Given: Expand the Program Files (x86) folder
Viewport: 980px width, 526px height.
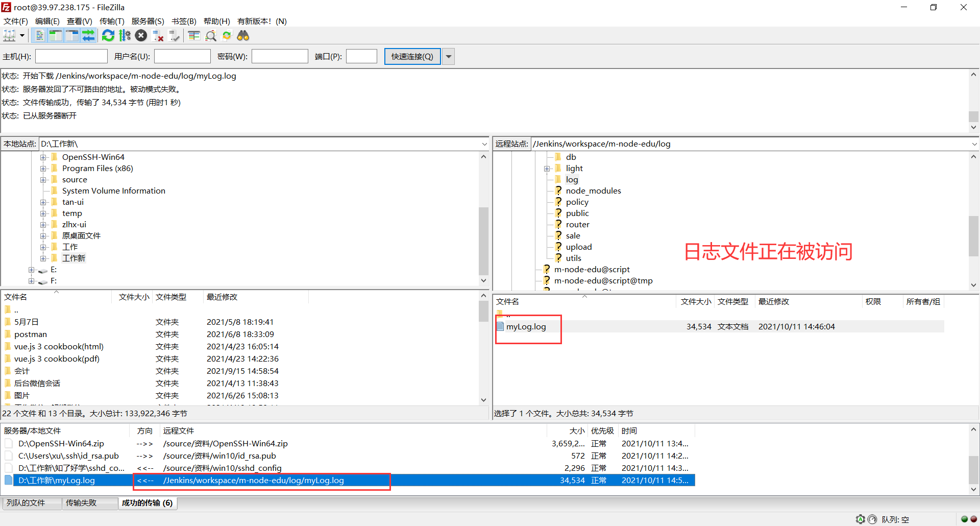Looking at the screenshot, I should (x=43, y=169).
